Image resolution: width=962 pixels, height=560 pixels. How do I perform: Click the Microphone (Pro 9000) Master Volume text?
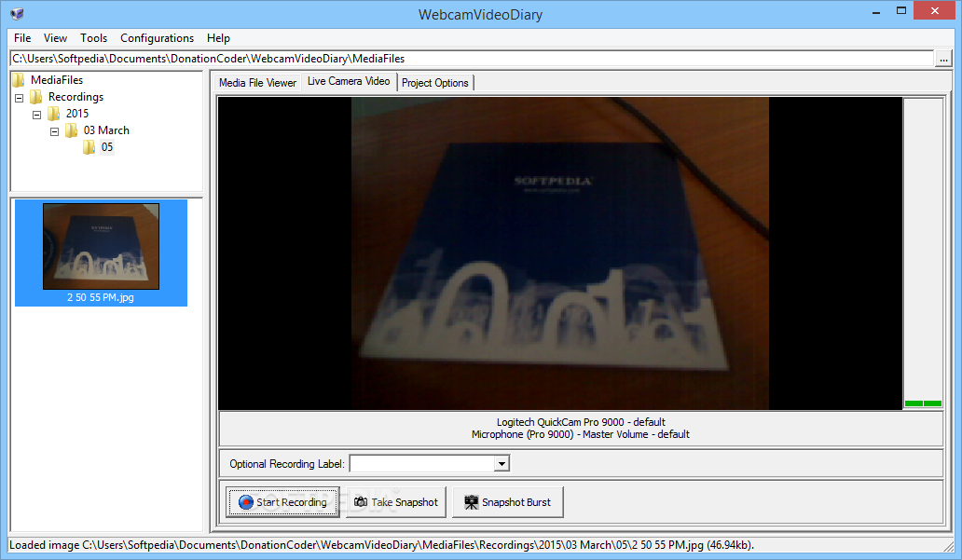point(581,434)
